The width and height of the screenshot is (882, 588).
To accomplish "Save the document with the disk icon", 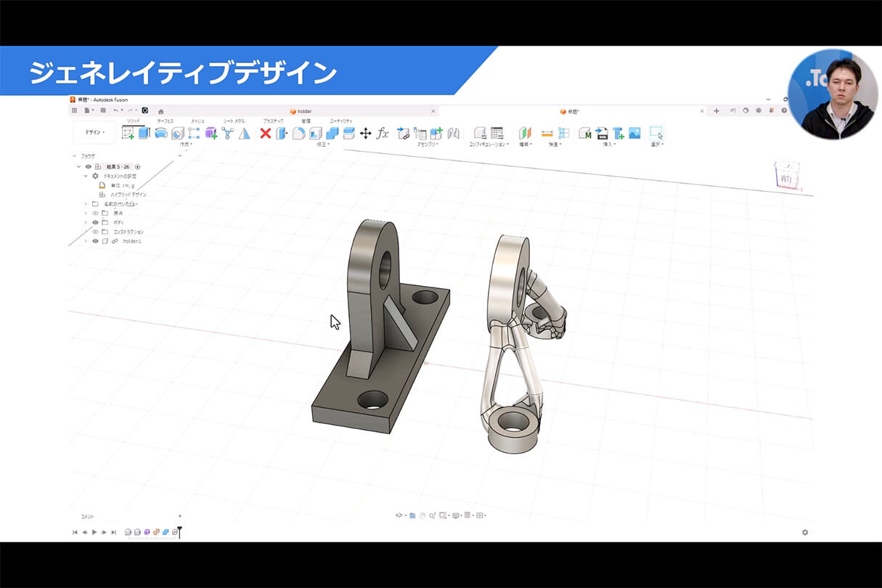I will (102, 110).
